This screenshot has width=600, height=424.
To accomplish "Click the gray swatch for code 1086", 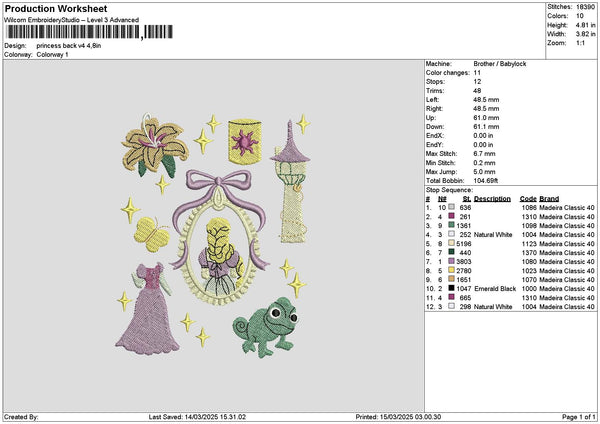I will [x=452, y=207].
